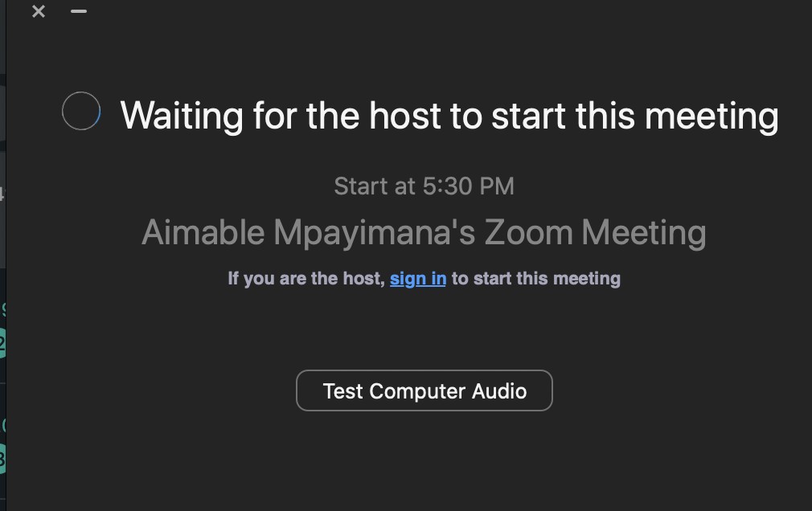
Task: Close the Zoom waiting window
Action: pyautogui.click(x=39, y=11)
